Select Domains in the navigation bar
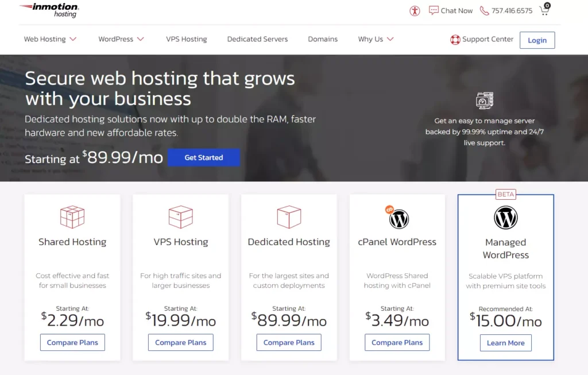The height and width of the screenshot is (375, 588). point(323,39)
